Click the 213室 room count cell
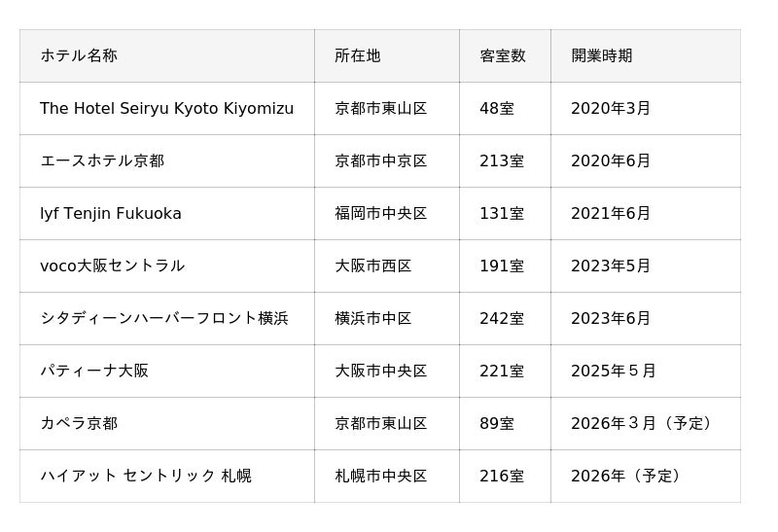This screenshot has width=778, height=532. 501,161
